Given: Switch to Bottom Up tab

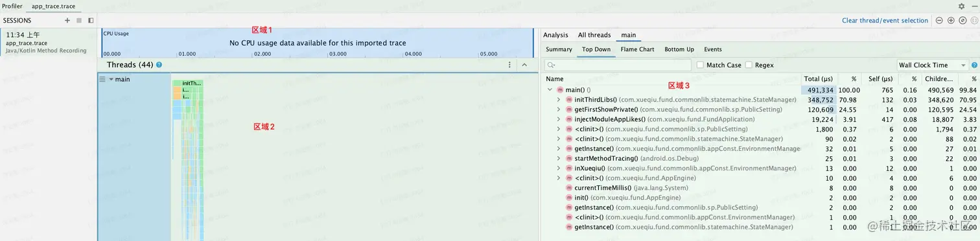Looking at the screenshot, I should (679, 49).
